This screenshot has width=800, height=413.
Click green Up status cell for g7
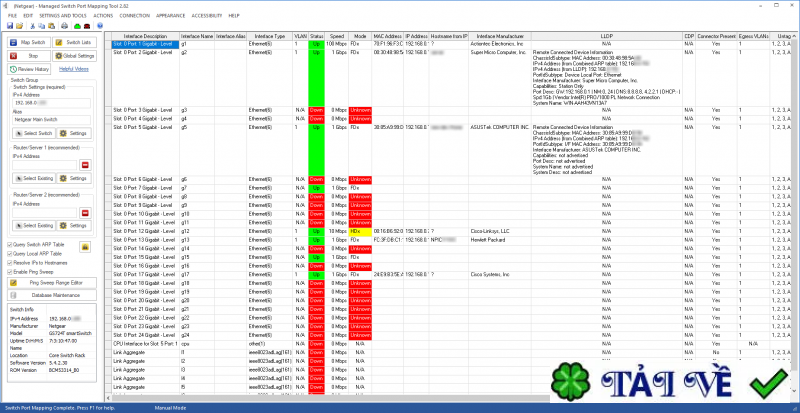pos(316,188)
